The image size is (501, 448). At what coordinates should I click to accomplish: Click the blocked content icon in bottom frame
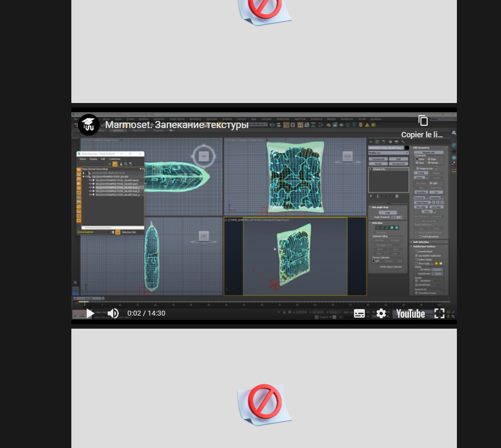[x=264, y=404]
